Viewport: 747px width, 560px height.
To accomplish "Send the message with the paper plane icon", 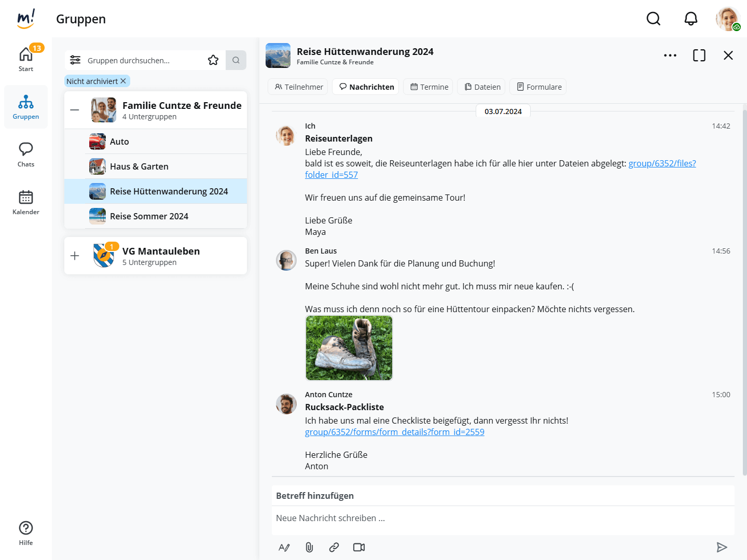I will (x=722, y=547).
